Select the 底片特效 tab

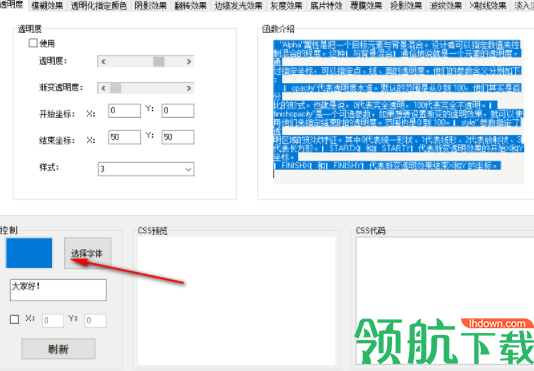(326, 5)
